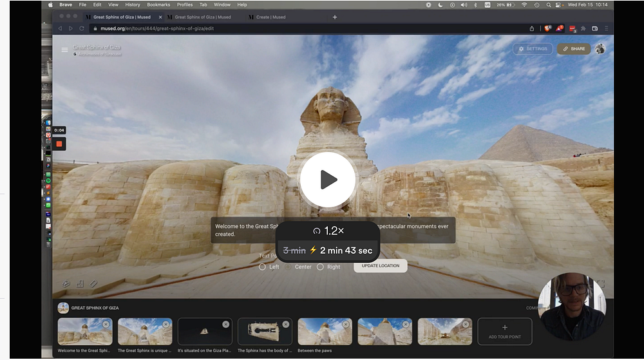This screenshot has height=360, width=644.
Task: Click the 'Welcome to the Great Sph' caption text
Action: click(x=247, y=226)
